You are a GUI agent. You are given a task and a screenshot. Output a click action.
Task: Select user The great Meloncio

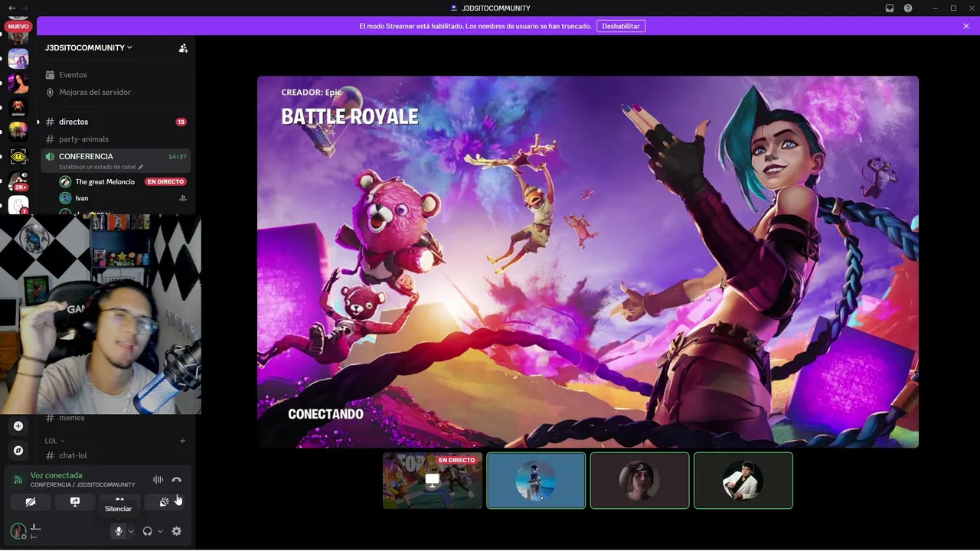click(105, 181)
